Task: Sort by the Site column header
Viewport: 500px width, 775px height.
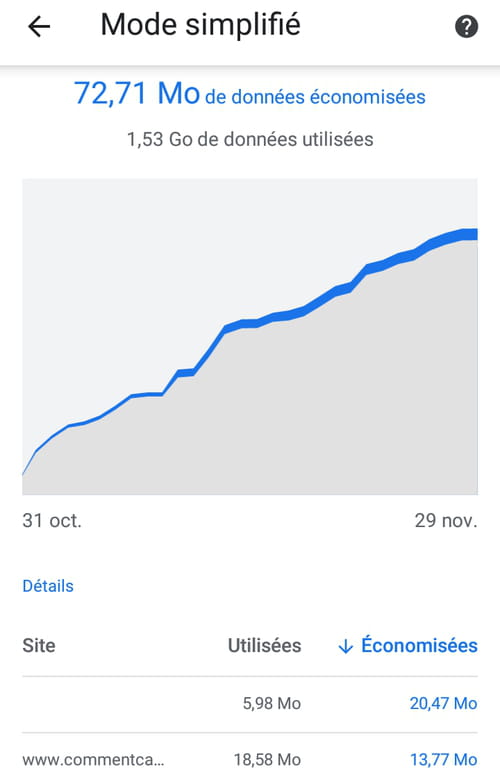Action: tap(39, 646)
